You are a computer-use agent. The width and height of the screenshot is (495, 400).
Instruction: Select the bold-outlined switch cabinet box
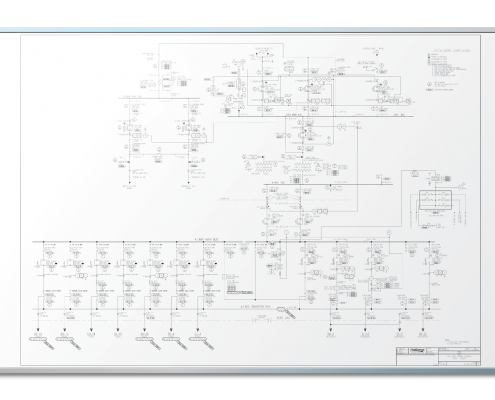coord(435,200)
